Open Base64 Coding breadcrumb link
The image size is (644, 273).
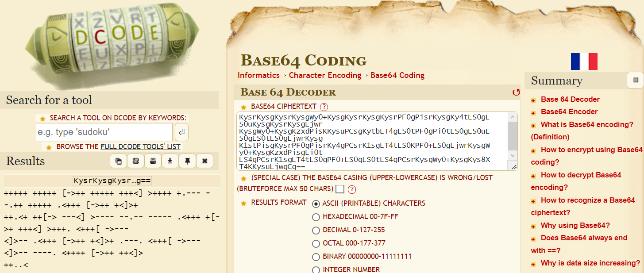pyautogui.click(x=397, y=75)
